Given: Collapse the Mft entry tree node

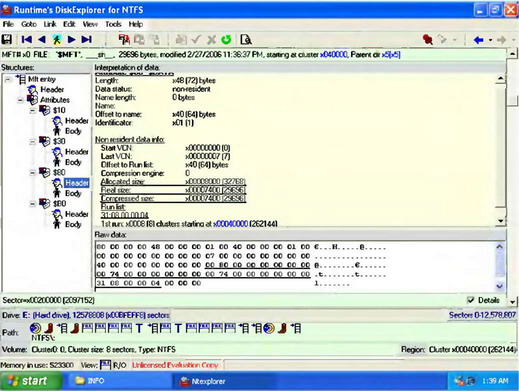Looking at the screenshot, I should coord(8,79).
